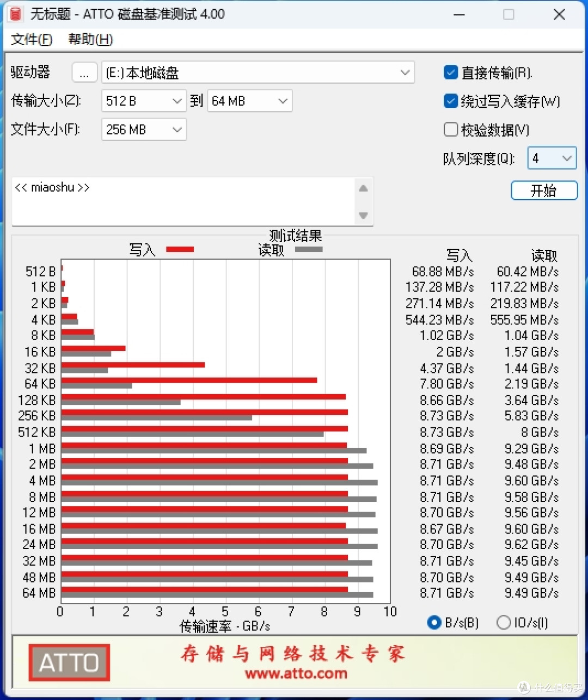Open the 64 MB maximum transfer size dropdown
This screenshot has height=700, width=588.
pos(250,101)
